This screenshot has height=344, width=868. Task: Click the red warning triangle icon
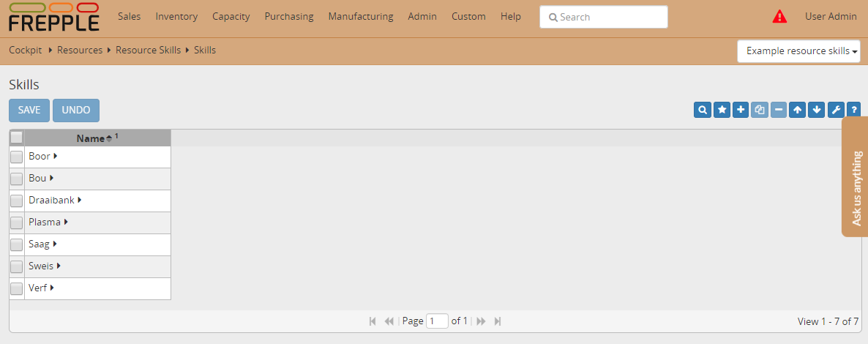tap(779, 17)
